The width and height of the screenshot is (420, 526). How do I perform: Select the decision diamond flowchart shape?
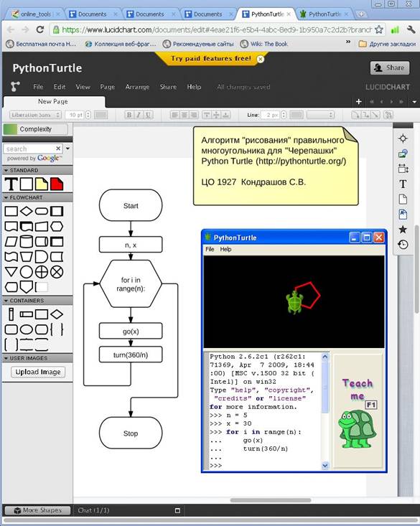coord(27,211)
